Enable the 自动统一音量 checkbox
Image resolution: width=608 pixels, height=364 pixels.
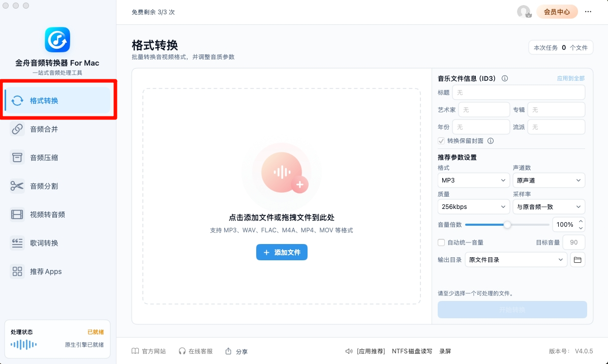(x=441, y=242)
